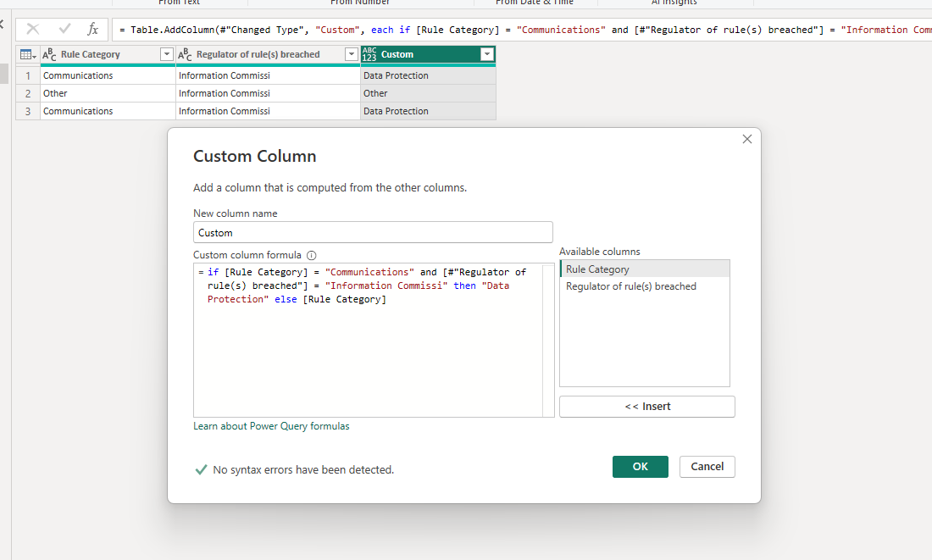The height and width of the screenshot is (560, 932).
Task: Click row number 1 header
Action: pos(28,75)
